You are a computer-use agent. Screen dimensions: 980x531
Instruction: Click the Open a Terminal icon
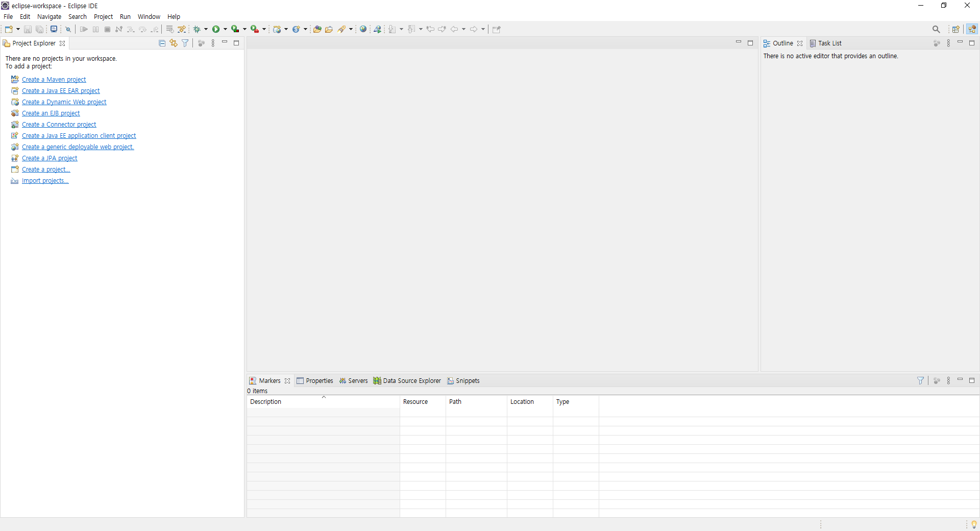[54, 29]
